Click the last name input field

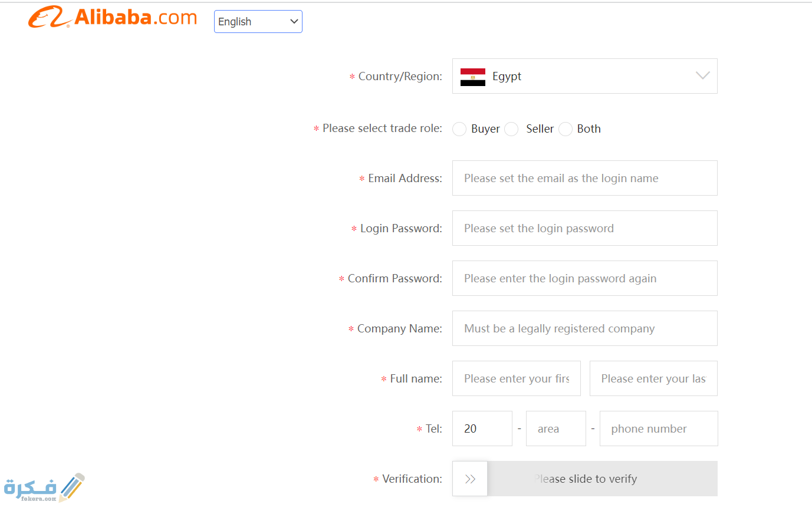point(653,378)
